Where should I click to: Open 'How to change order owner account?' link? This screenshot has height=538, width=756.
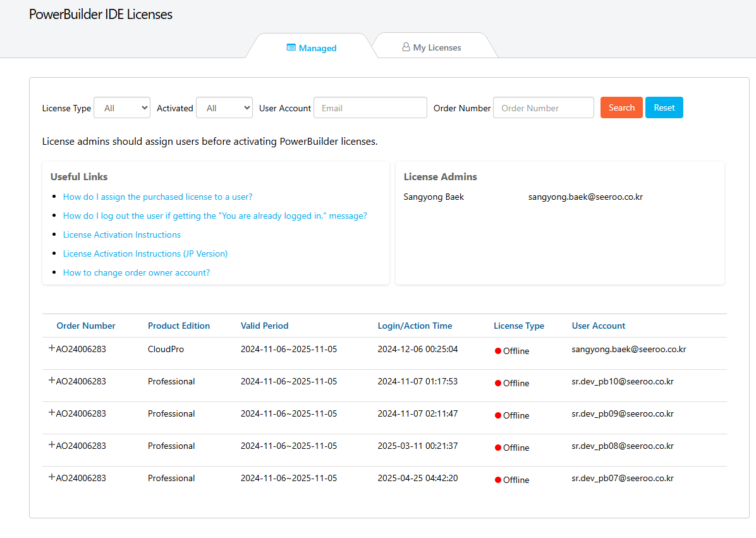pos(136,272)
